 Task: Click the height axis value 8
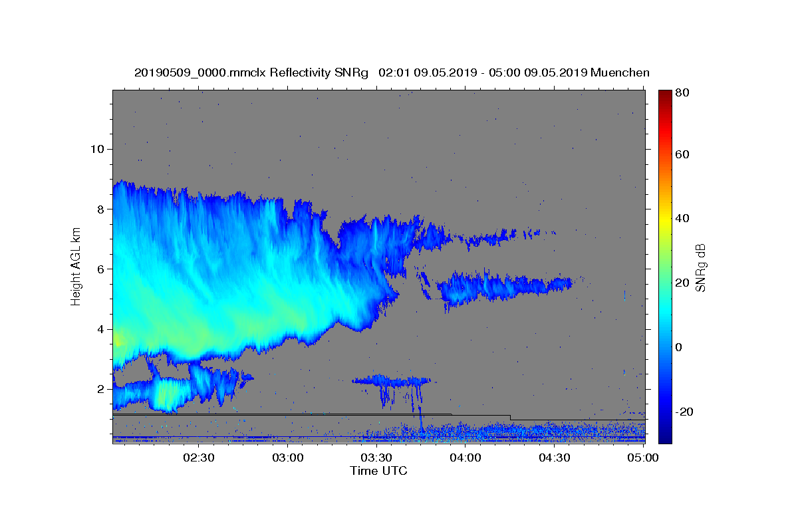(101, 209)
